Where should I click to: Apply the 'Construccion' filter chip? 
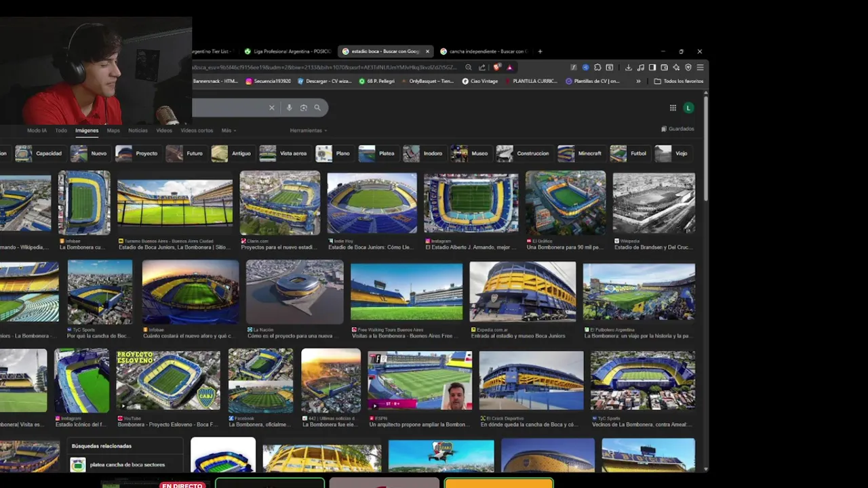click(x=524, y=154)
